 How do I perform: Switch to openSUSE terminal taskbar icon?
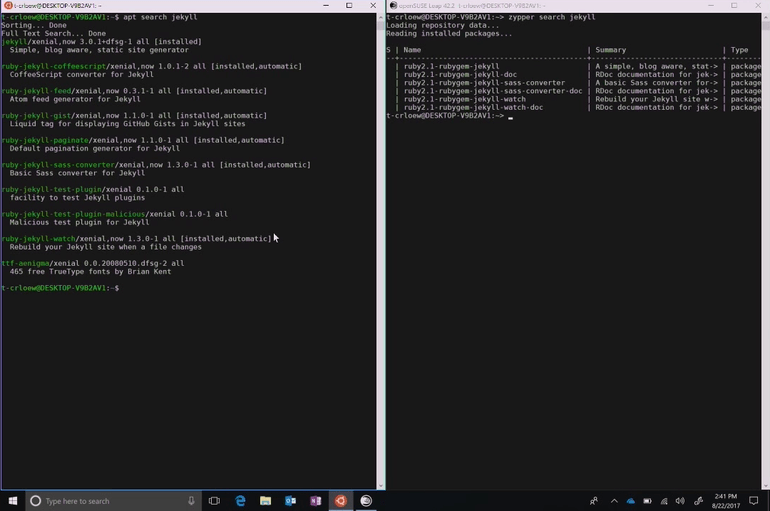coord(367,500)
